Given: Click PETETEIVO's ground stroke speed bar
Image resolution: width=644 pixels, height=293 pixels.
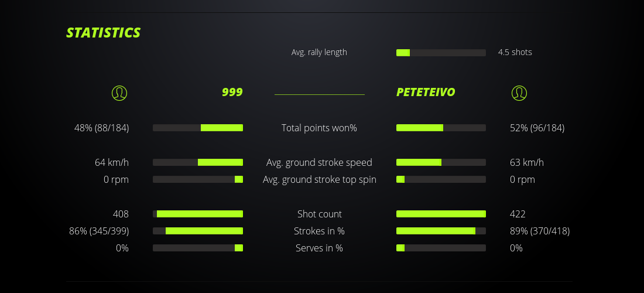Looking at the screenshot, I should (441, 162).
